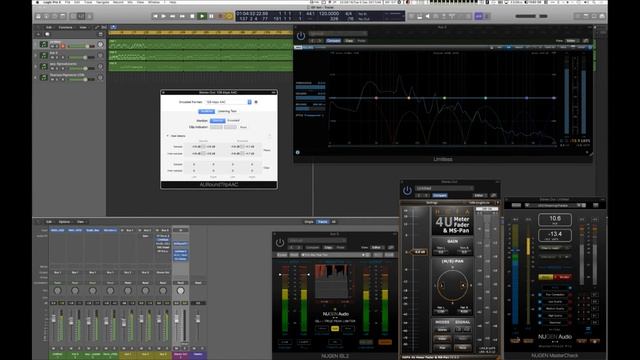
Task: Click Compare in the Limitless plugin header
Action: point(333,41)
